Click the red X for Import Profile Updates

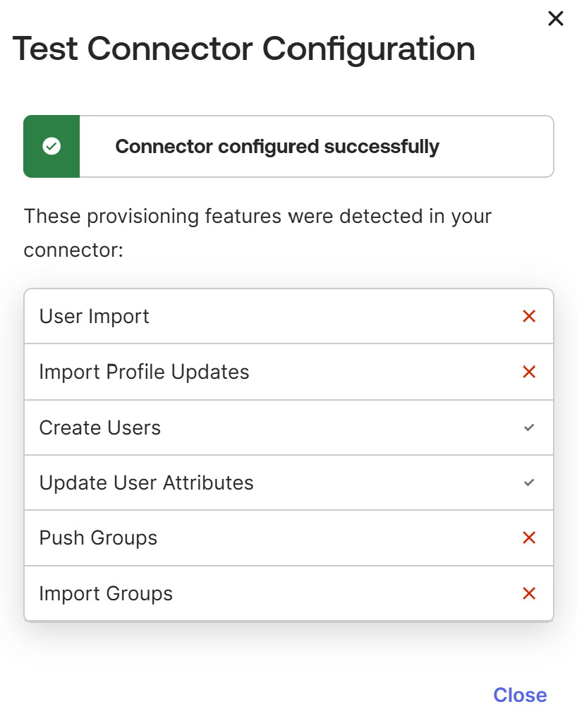529,372
